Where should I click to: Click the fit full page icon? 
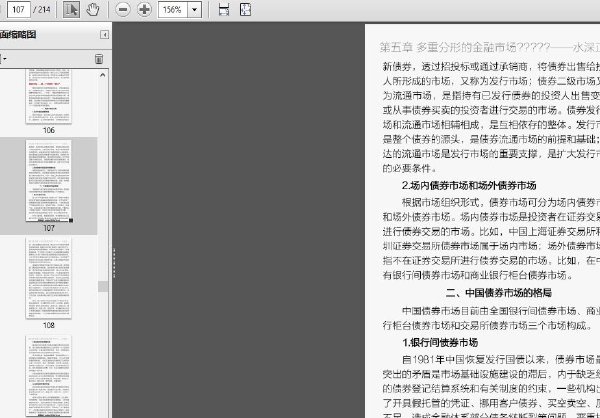click(245, 10)
